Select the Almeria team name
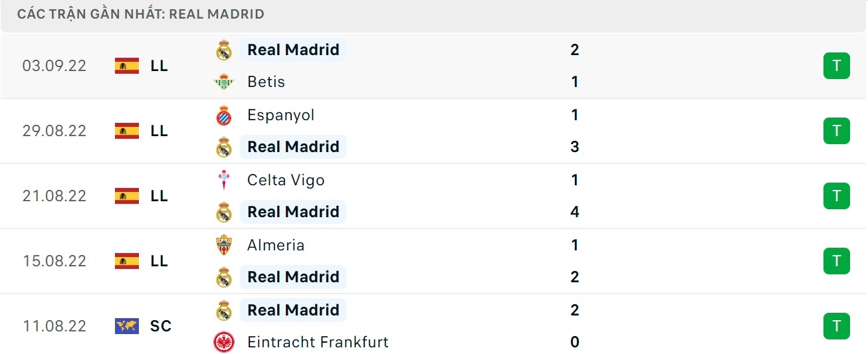The image size is (868, 354). pos(276,245)
